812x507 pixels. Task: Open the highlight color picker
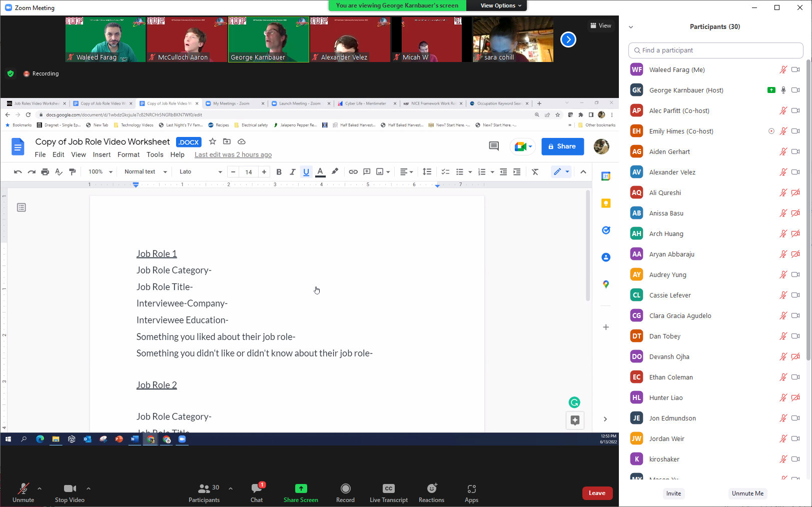pos(335,171)
